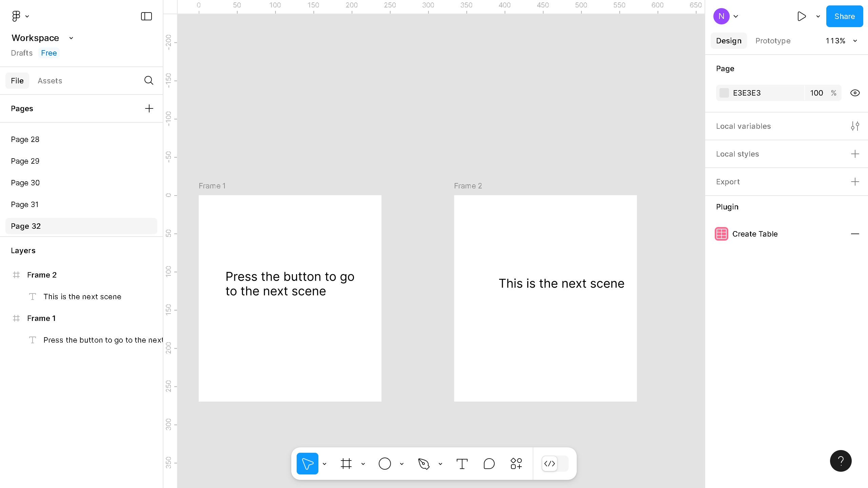This screenshot has height=488, width=868.
Task: Click the search icon in the left panel
Action: (x=149, y=80)
